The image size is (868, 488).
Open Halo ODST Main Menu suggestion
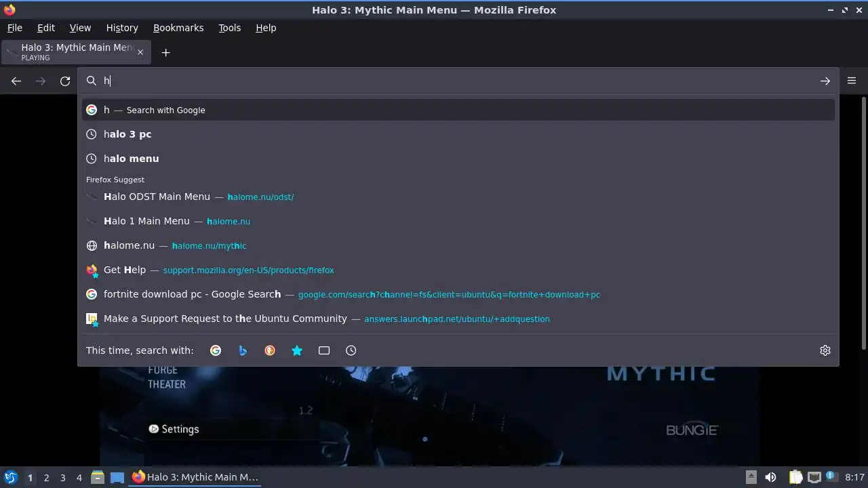tap(458, 197)
